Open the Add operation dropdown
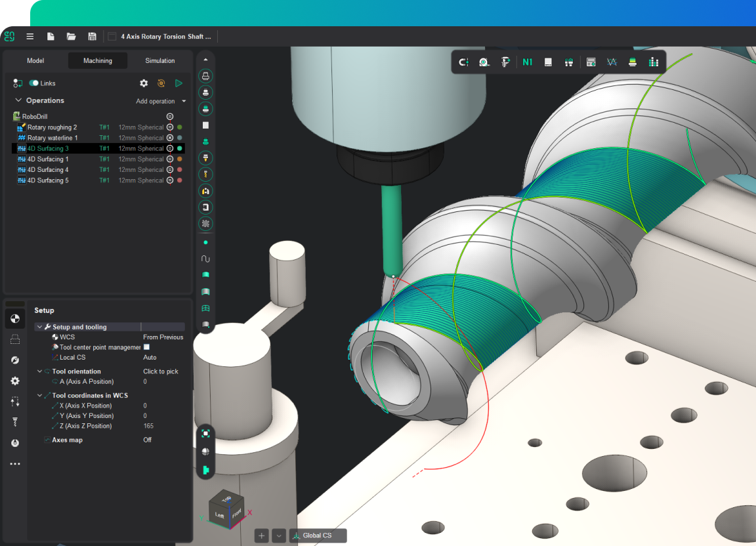This screenshot has width=756, height=546. (161, 101)
